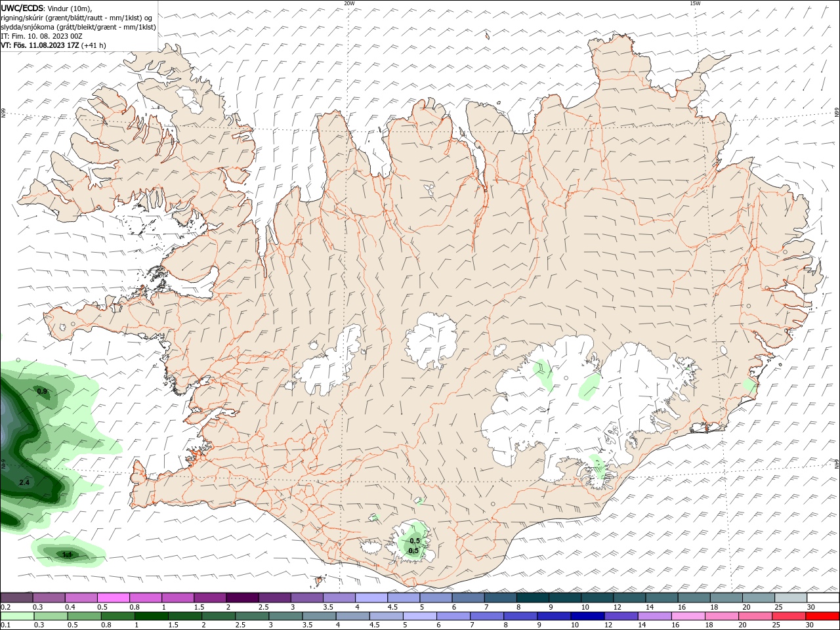Image resolution: width=840 pixels, height=630 pixels.
Task: Select lower legend swatch labeled 2.5
Action: (251, 616)
